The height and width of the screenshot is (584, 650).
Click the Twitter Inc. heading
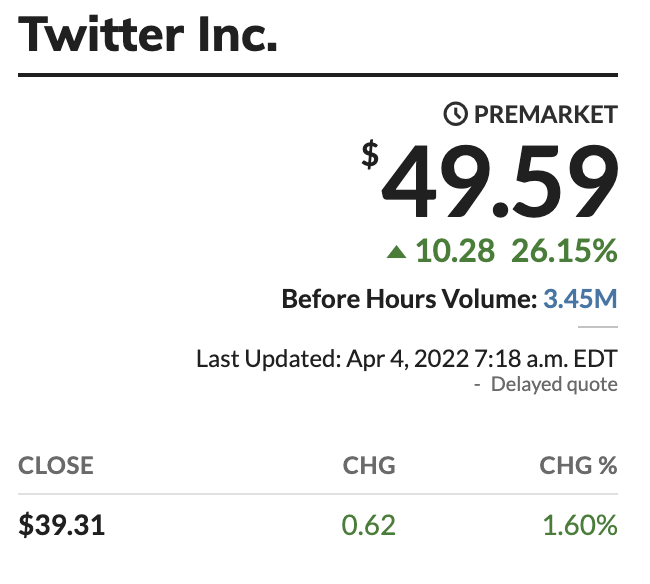click(148, 34)
